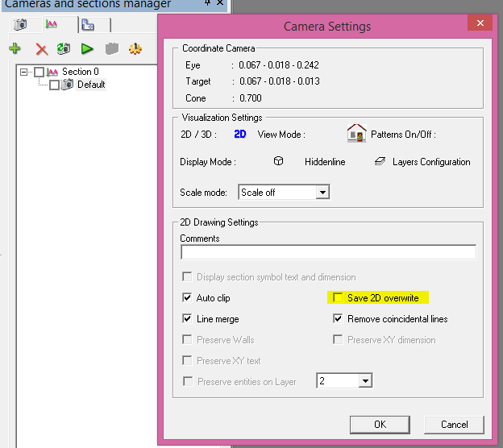Switch to the cameras tab
Image resolution: width=503 pixels, height=448 pixels.
click(x=20, y=25)
